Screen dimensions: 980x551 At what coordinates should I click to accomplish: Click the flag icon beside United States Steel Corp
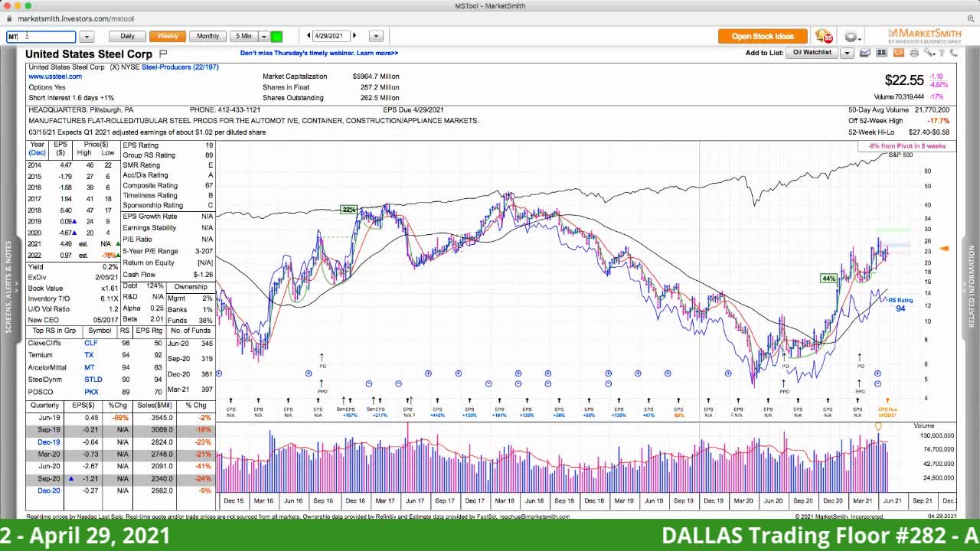tap(162, 54)
